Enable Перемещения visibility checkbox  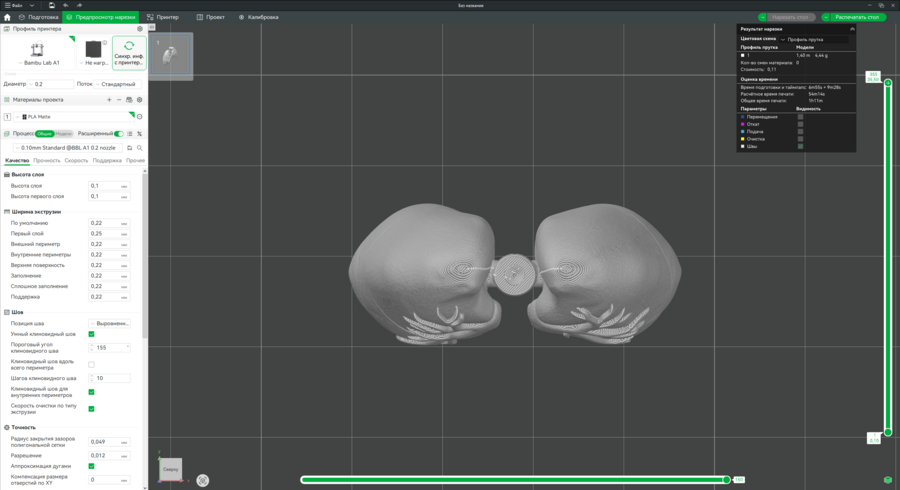tap(800, 117)
